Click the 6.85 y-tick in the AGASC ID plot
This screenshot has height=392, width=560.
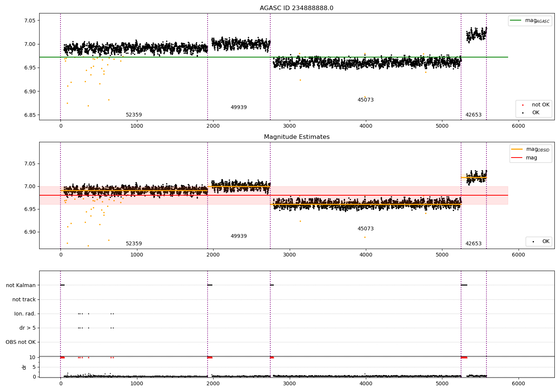tap(29, 115)
